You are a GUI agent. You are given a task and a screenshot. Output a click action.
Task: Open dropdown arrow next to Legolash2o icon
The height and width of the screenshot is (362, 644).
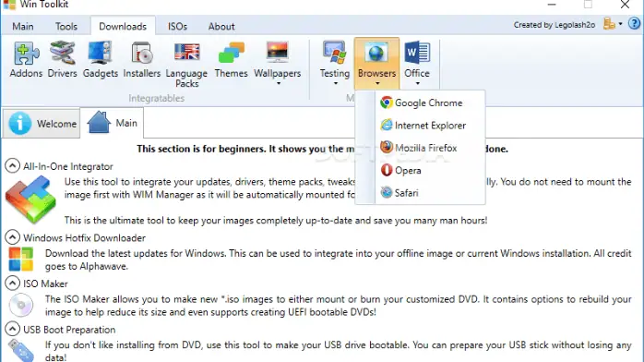point(620,24)
